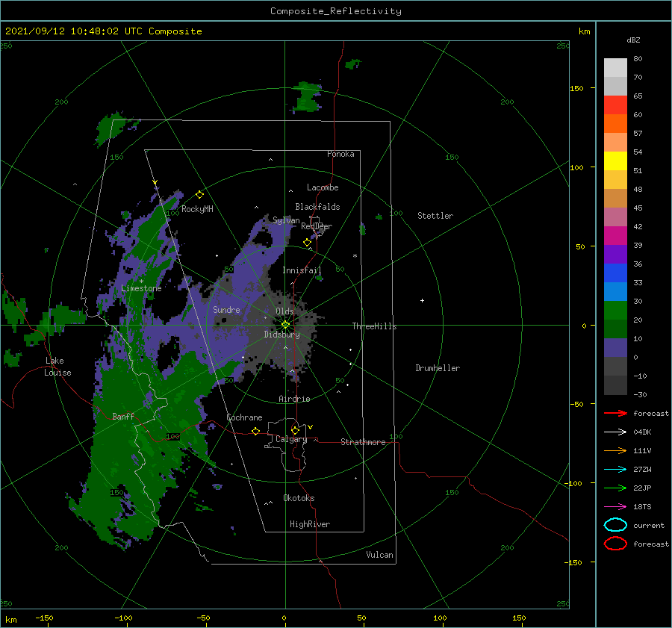Viewport: 672px width, 628px height.
Task: Click the Limestone label
Action: coord(141,288)
